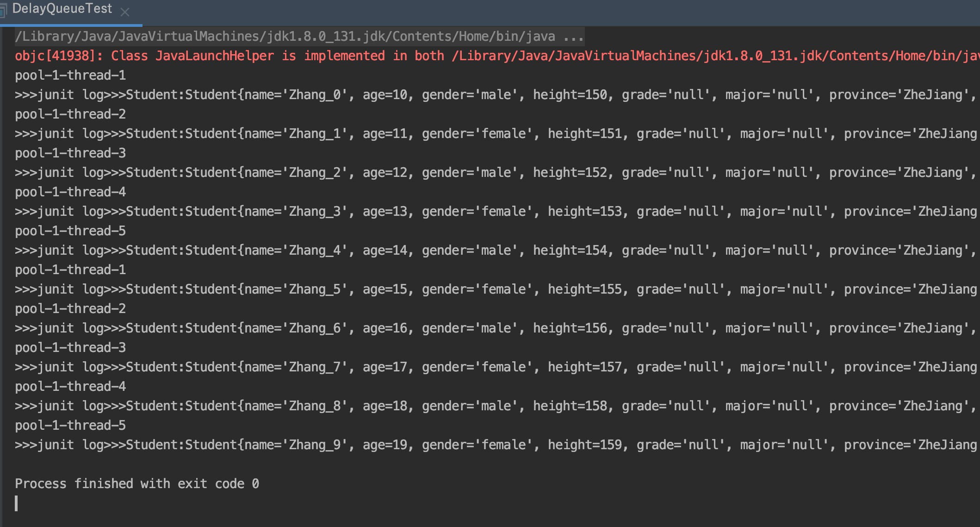This screenshot has width=980, height=527.
Task: Click the pool-1-thread-2 line above Zhang_6
Action: [70, 309]
